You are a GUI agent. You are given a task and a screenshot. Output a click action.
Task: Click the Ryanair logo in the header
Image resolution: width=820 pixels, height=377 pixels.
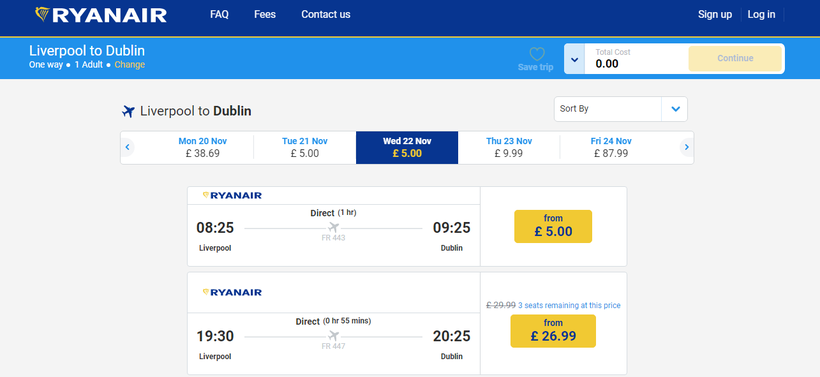[101, 15]
